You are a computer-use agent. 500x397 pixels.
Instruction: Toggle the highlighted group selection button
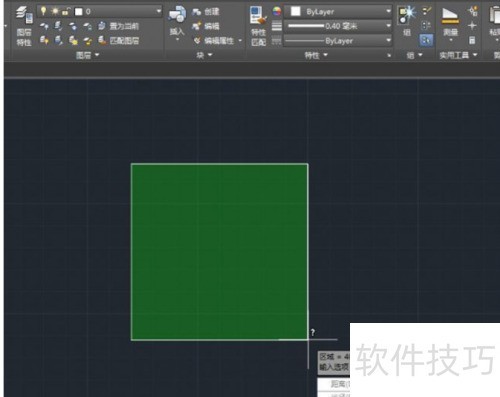coord(426,41)
